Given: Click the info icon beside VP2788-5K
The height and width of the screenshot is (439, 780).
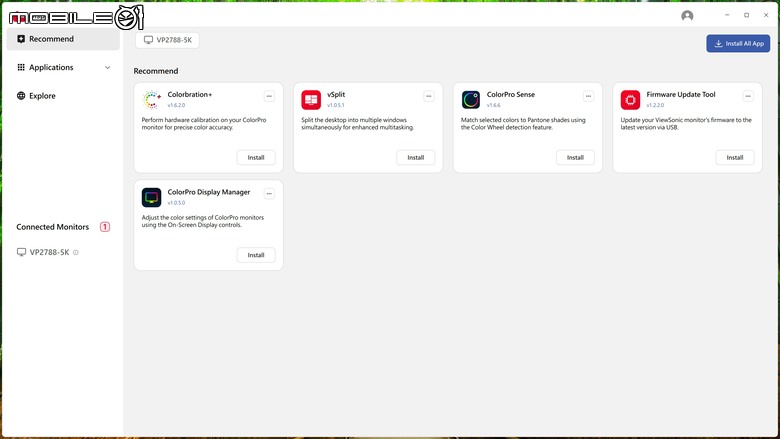Looking at the screenshot, I should tap(76, 253).
